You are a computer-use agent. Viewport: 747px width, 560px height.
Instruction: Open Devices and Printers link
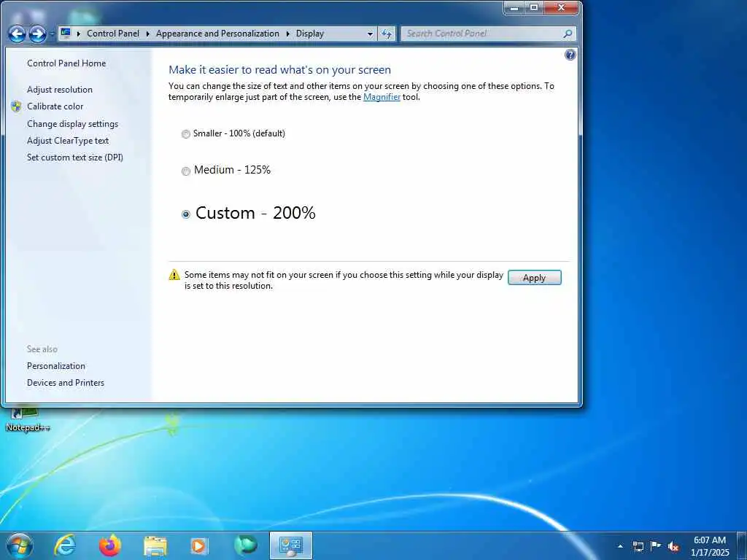pyautogui.click(x=66, y=382)
